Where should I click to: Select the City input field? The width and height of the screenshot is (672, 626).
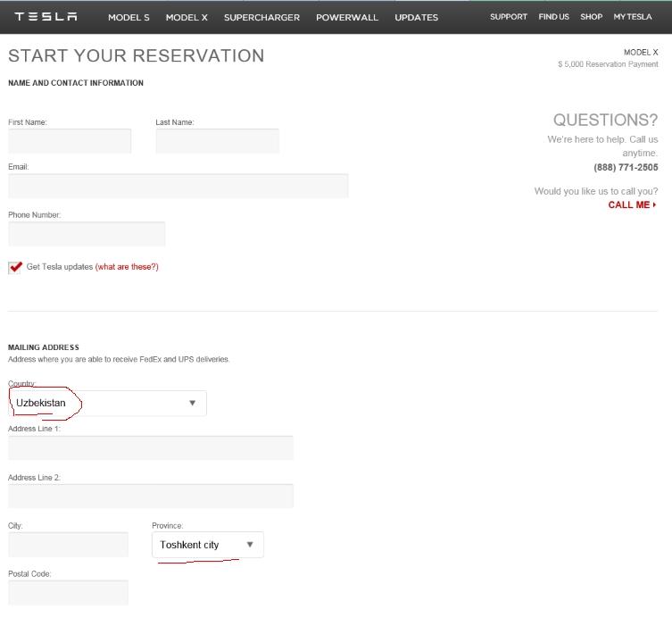tap(68, 545)
